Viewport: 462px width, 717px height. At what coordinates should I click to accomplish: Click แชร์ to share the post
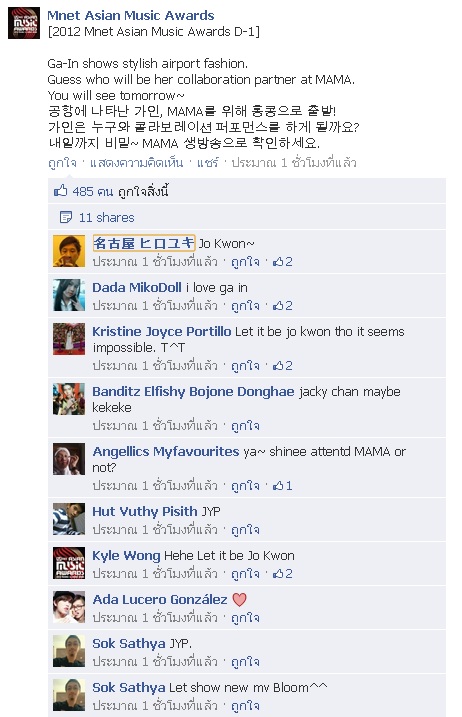(x=208, y=163)
